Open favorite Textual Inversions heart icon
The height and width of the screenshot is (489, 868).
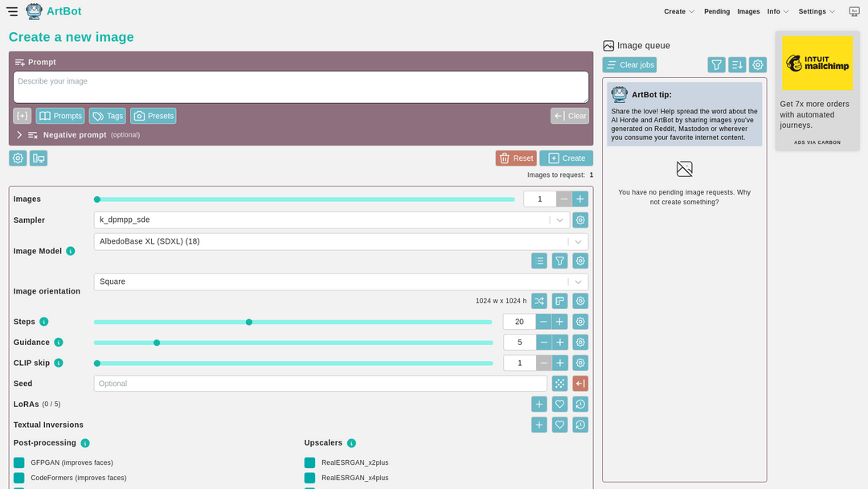click(x=559, y=425)
